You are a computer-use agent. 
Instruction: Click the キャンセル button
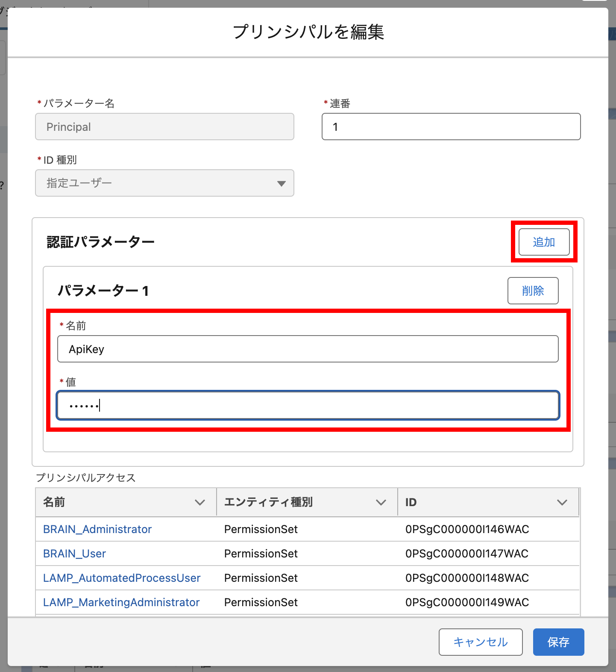(x=480, y=642)
